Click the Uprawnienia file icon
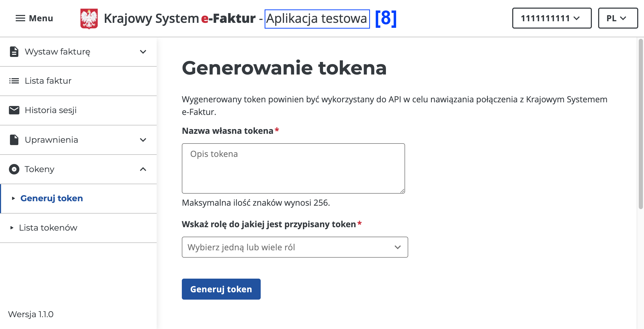This screenshot has width=644, height=329. pos(14,140)
